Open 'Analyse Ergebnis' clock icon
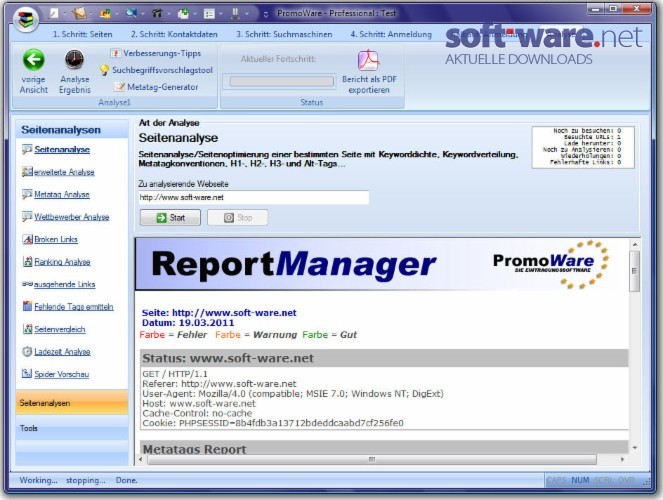Image resolution: width=663 pixels, height=500 pixels. tap(74, 60)
